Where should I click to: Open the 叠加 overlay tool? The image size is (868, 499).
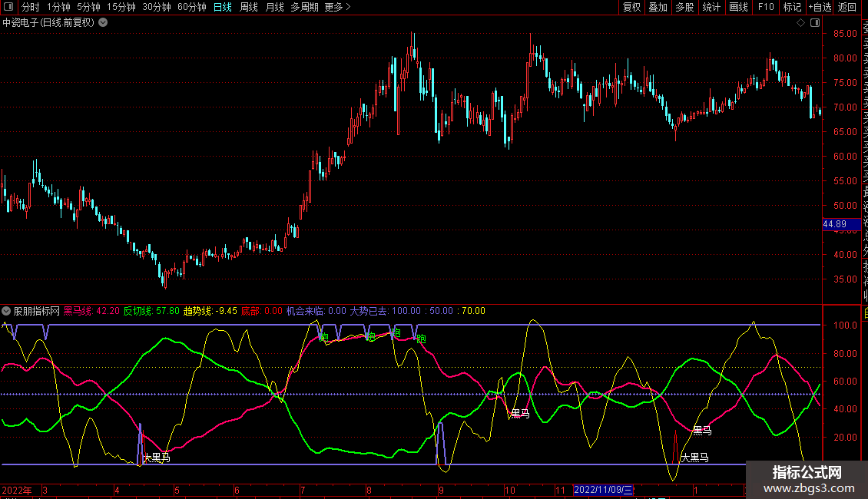pyautogui.click(x=658, y=7)
